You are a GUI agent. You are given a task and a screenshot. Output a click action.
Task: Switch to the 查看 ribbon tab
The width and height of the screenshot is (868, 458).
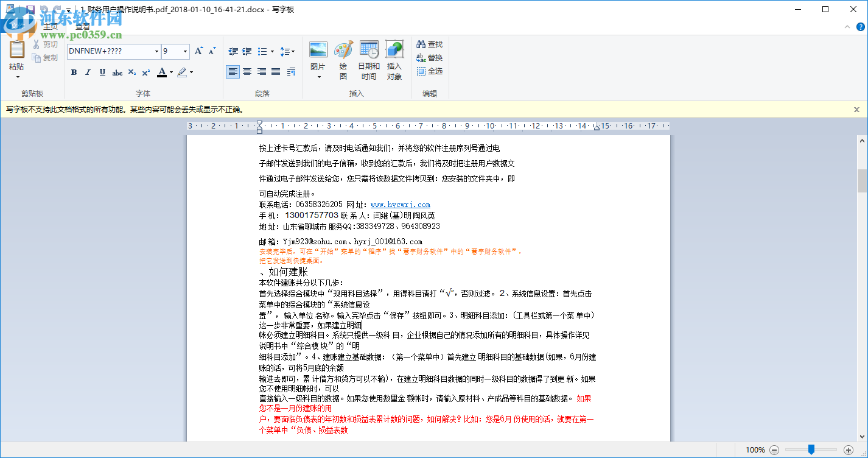(82, 26)
